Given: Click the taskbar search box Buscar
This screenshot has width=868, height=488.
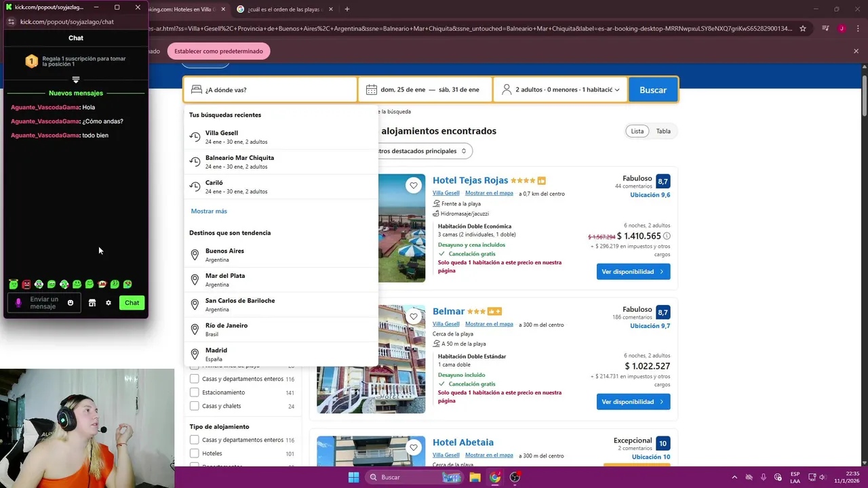Looking at the screenshot, I should click(x=415, y=477).
